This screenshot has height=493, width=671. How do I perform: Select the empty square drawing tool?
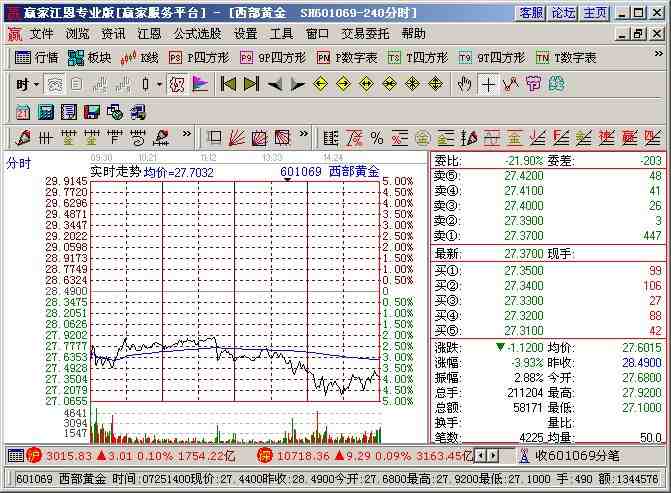click(x=214, y=138)
